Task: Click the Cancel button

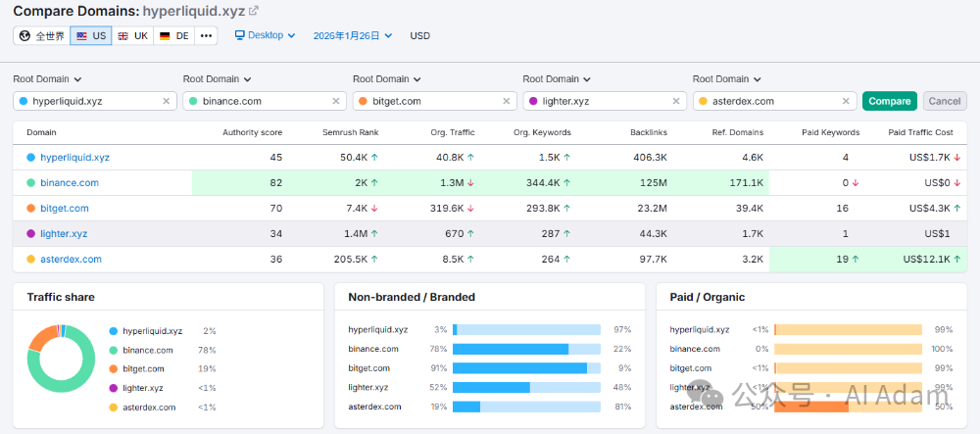Action: click(x=944, y=101)
